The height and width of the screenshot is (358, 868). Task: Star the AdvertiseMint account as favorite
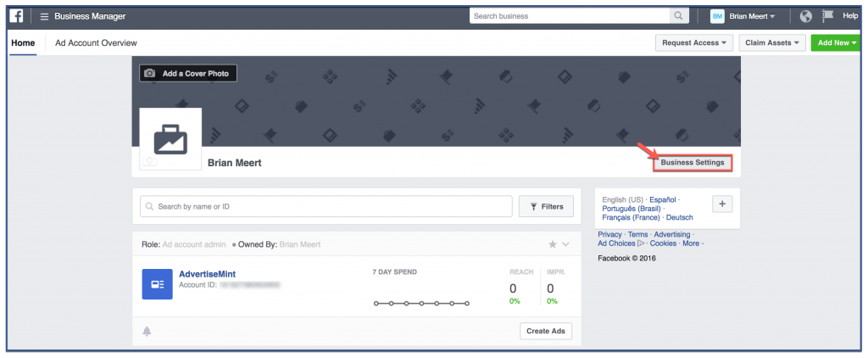pyautogui.click(x=553, y=244)
